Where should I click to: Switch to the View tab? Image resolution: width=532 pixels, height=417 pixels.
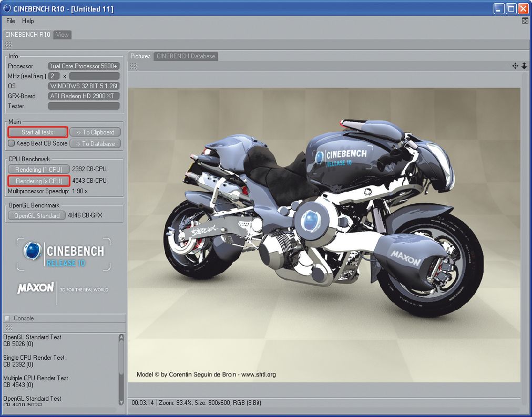point(62,35)
